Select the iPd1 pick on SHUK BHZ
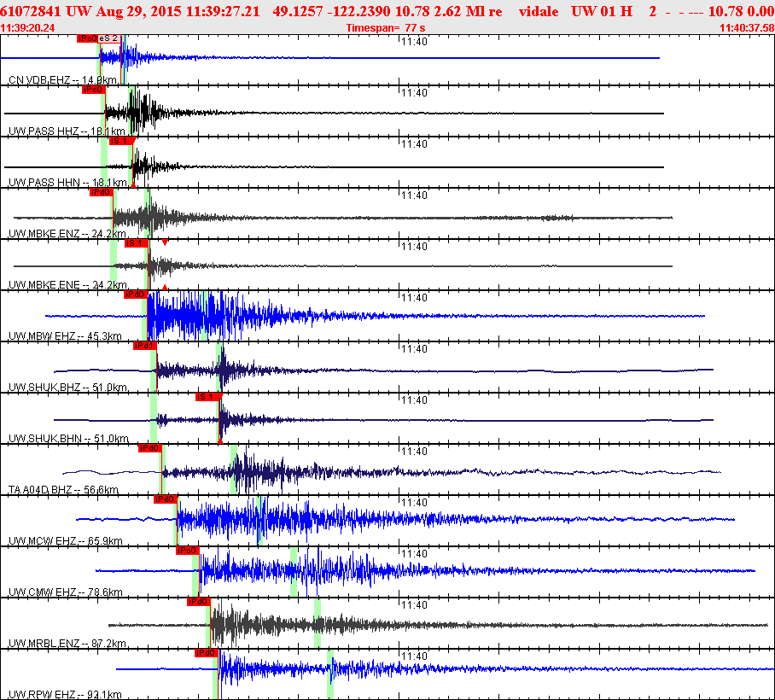775x700 pixels. 144,346
